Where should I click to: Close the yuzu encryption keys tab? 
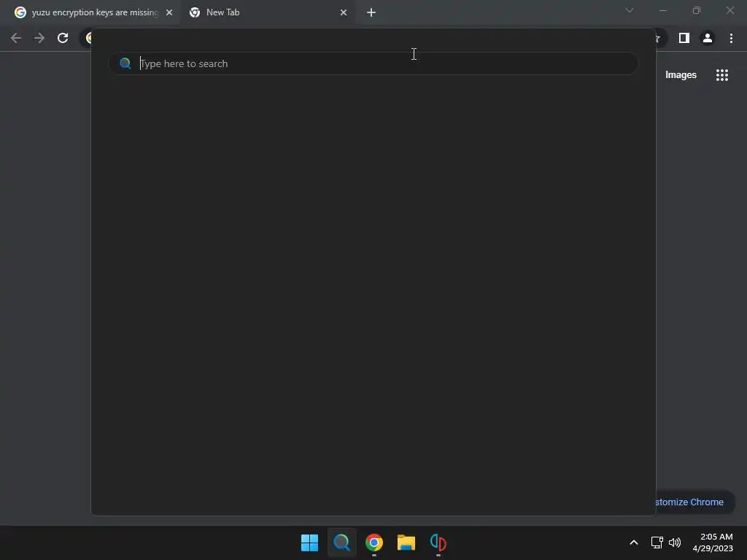click(x=169, y=12)
